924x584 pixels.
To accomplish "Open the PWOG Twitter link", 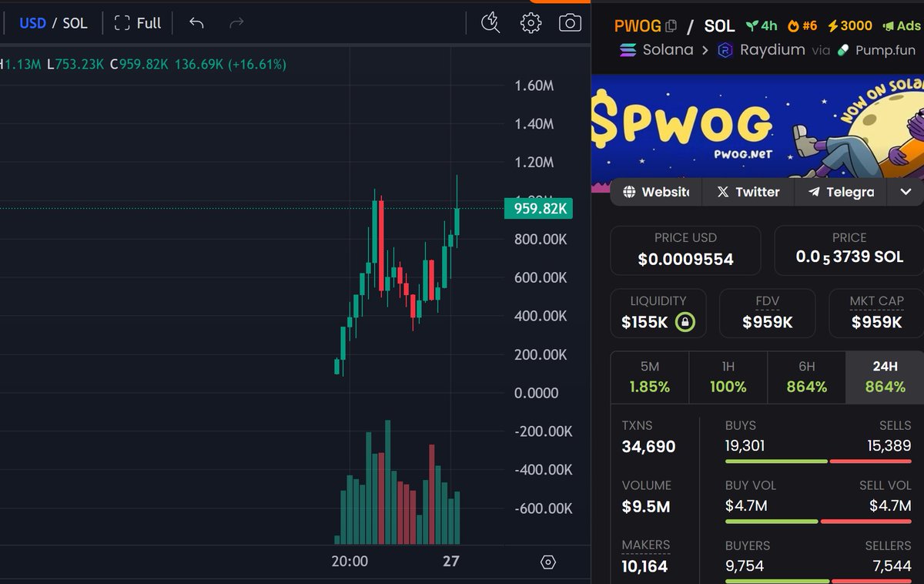I will pos(748,192).
